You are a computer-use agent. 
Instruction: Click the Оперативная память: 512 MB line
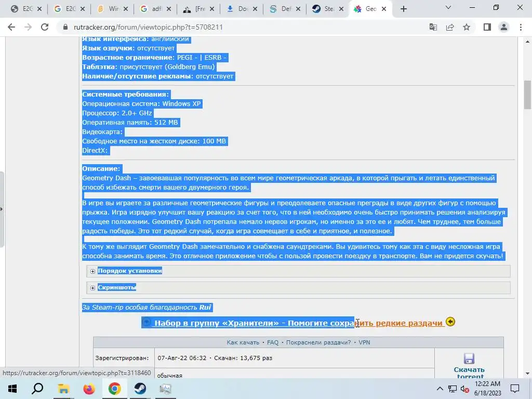(130, 123)
